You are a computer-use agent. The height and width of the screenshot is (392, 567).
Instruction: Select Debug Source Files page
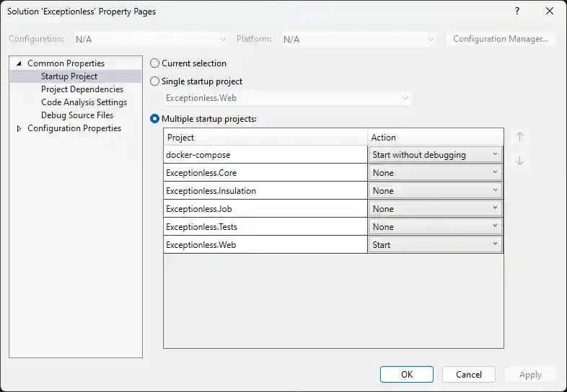click(x=76, y=115)
